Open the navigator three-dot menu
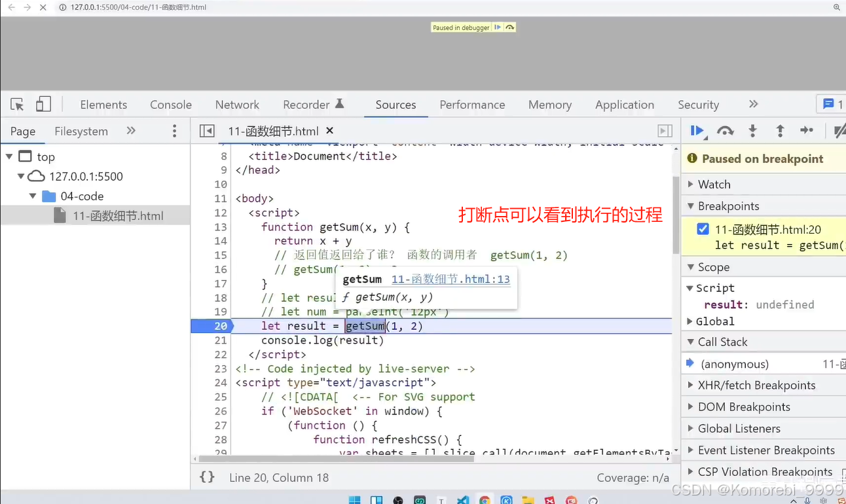 174,131
